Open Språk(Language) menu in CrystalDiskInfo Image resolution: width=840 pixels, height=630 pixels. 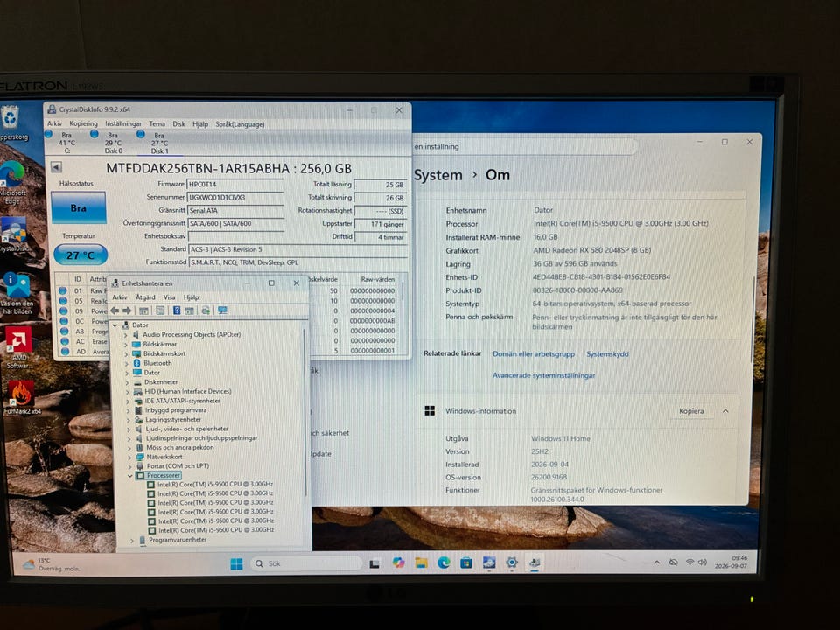click(x=240, y=124)
